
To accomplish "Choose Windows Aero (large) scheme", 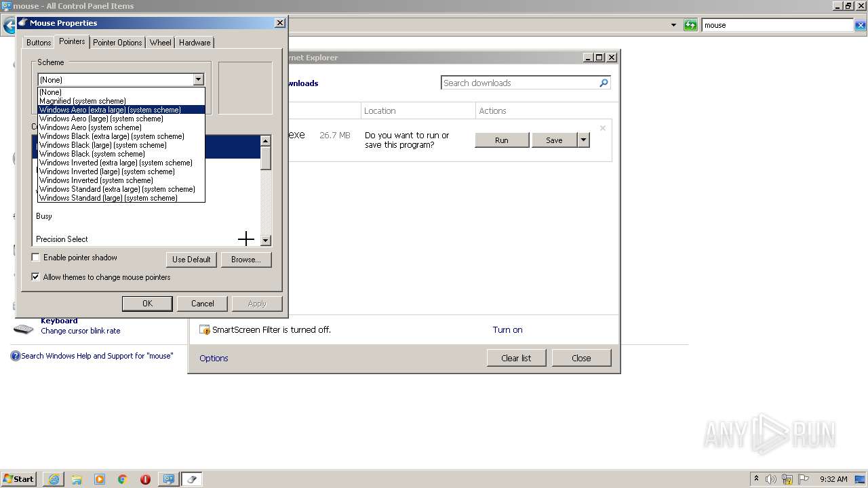I will coord(121,119).
